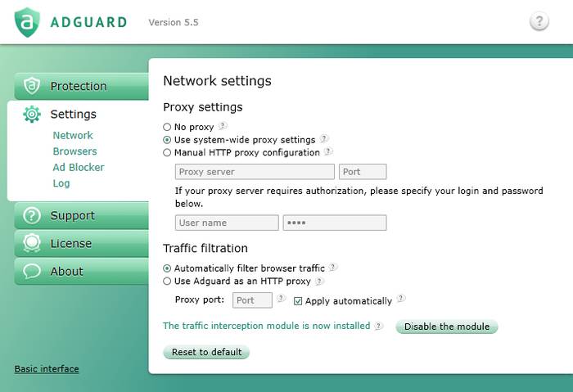The height and width of the screenshot is (392, 573).
Task: Switch to Basic interface link
Action: pos(47,369)
